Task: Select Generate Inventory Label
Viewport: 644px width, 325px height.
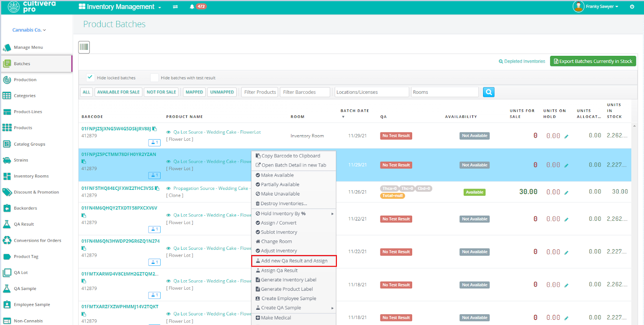Action: click(x=294, y=280)
